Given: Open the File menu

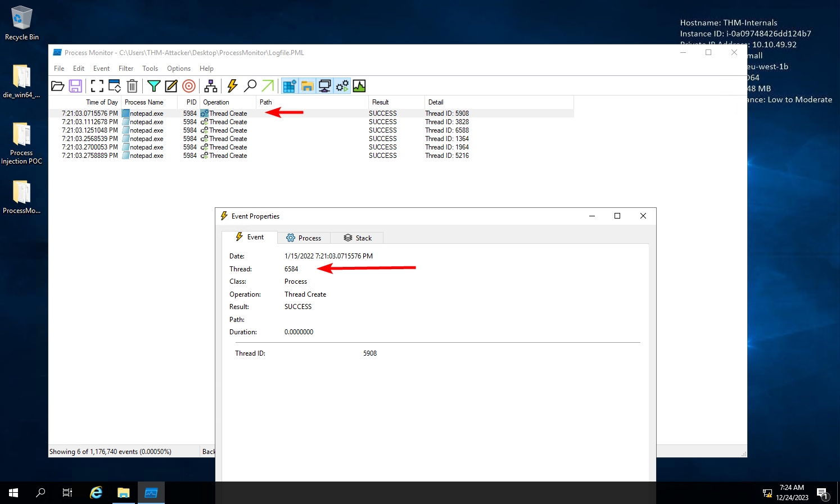Looking at the screenshot, I should [x=59, y=69].
